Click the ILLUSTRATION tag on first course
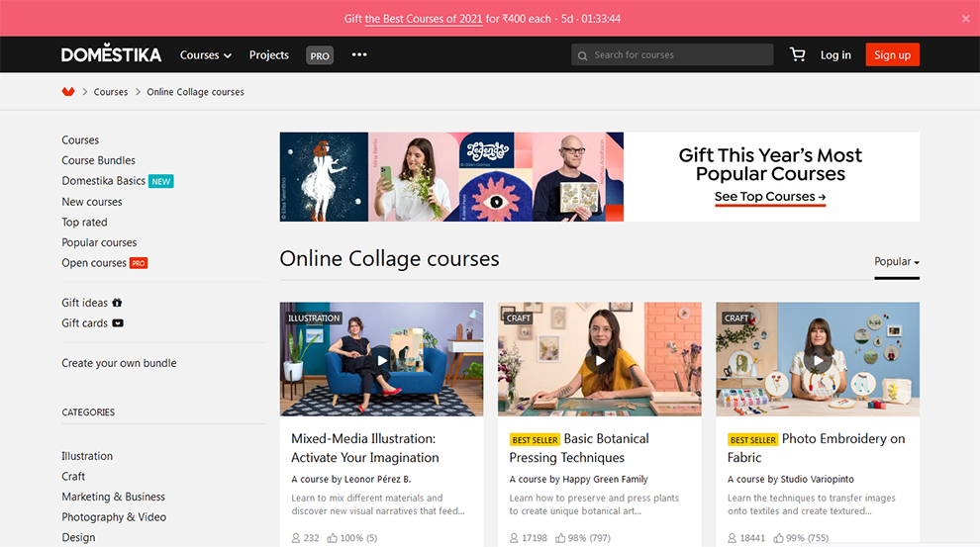The width and height of the screenshot is (980, 547). tap(314, 318)
